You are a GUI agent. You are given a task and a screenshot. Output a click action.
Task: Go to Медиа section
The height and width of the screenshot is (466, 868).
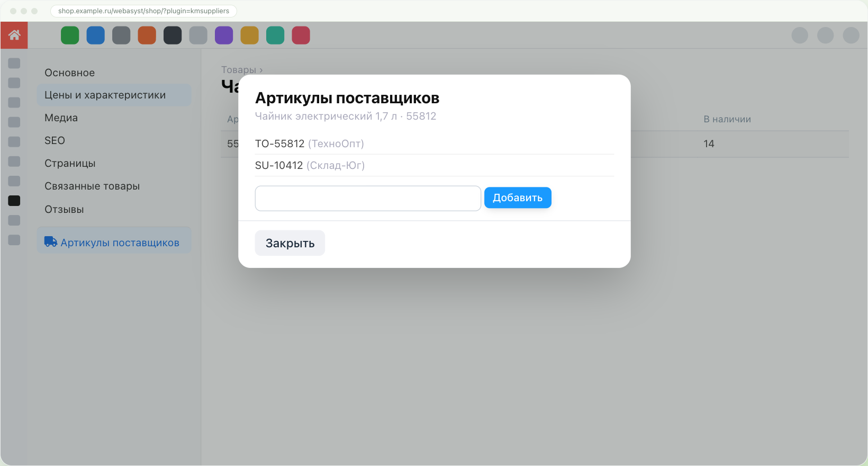[61, 118]
